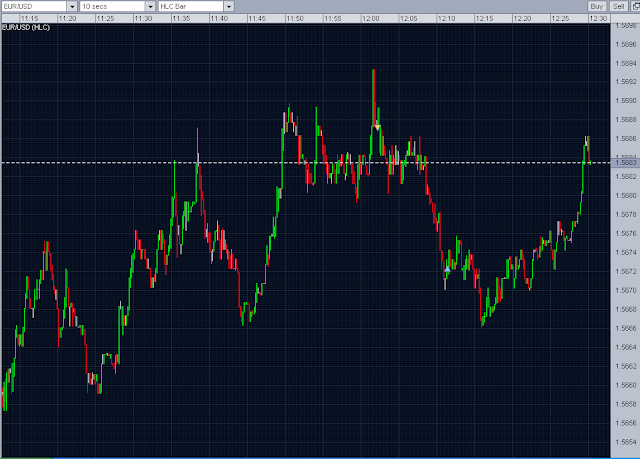Click the 12:20 time axis label
This screenshot has height=459, width=640.
click(x=522, y=18)
